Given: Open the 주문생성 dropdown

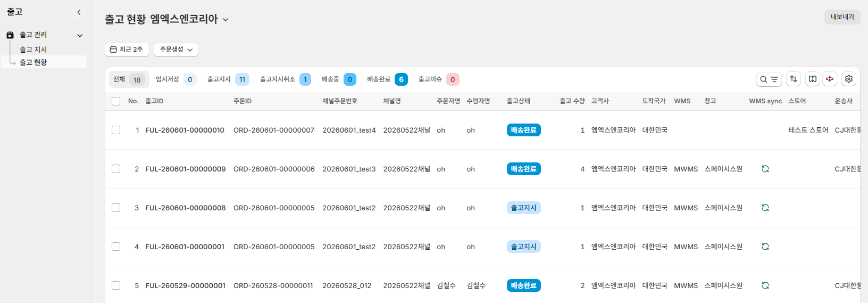Looking at the screenshot, I should (176, 50).
